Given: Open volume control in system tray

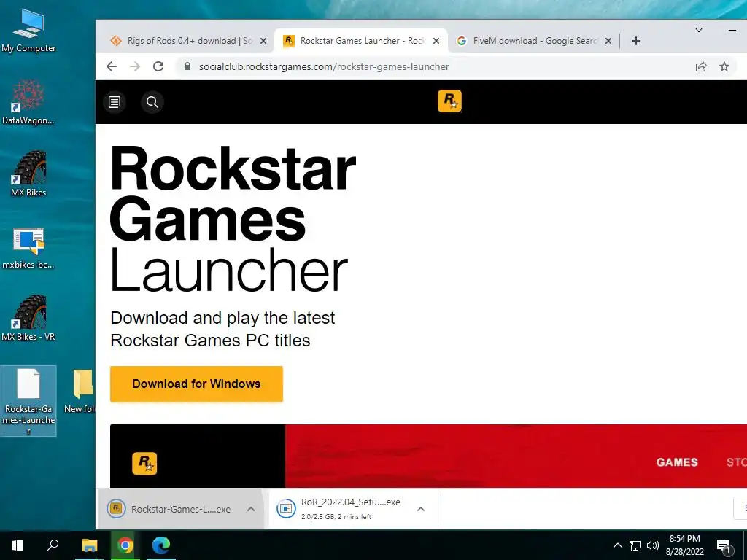Looking at the screenshot, I should pos(653,545).
